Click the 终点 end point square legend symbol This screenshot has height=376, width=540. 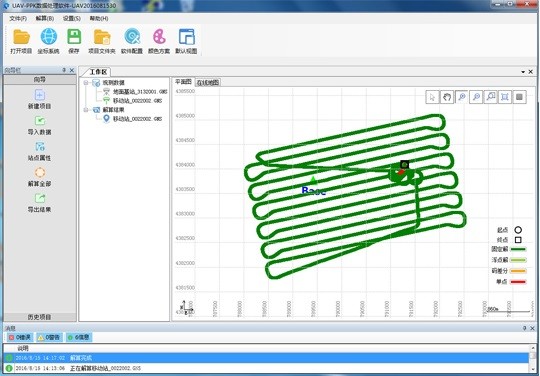click(518, 240)
